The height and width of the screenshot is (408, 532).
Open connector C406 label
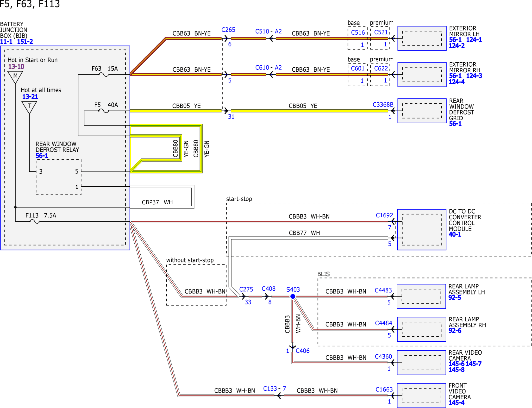(302, 351)
